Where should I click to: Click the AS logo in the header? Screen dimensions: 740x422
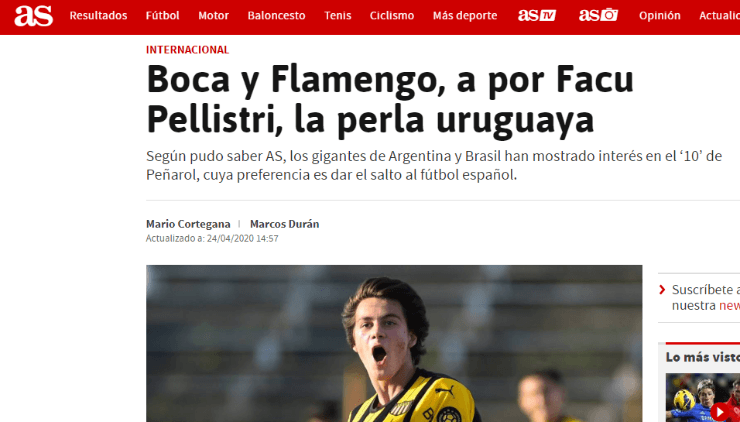pyautogui.click(x=34, y=16)
